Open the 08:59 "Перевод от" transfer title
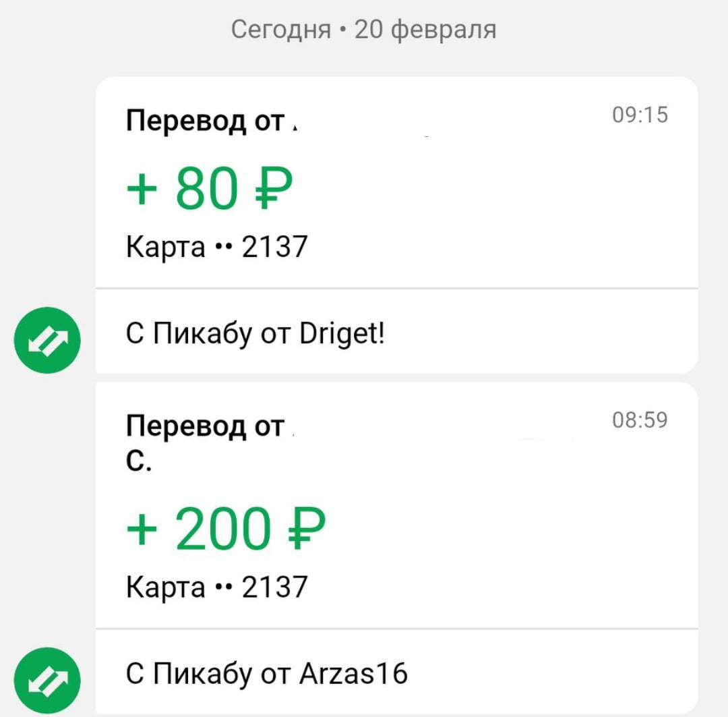The image size is (728, 717). pyautogui.click(x=206, y=427)
